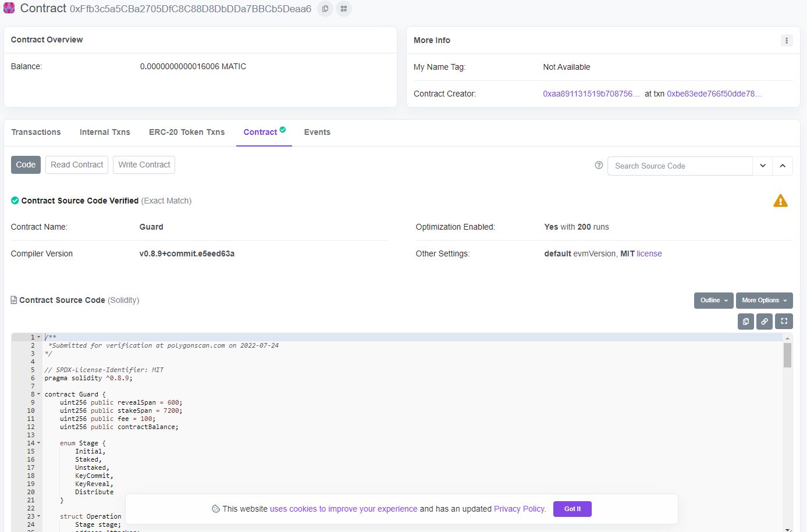Viewport: 807px width, 532px height.
Task: Click the contractBalance declaration line
Action: pos(119,427)
